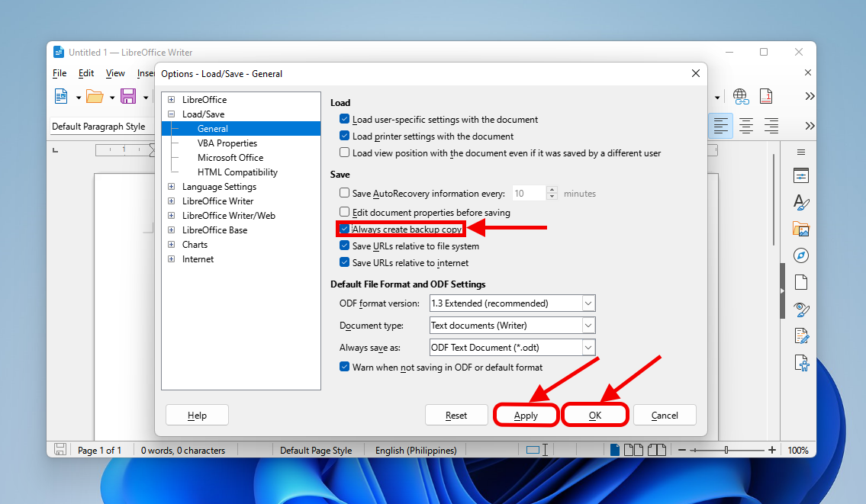The height and width of the screenshot is (504, 866).
Task: Expand the Language Settings tree node
Action: (171, 187)
